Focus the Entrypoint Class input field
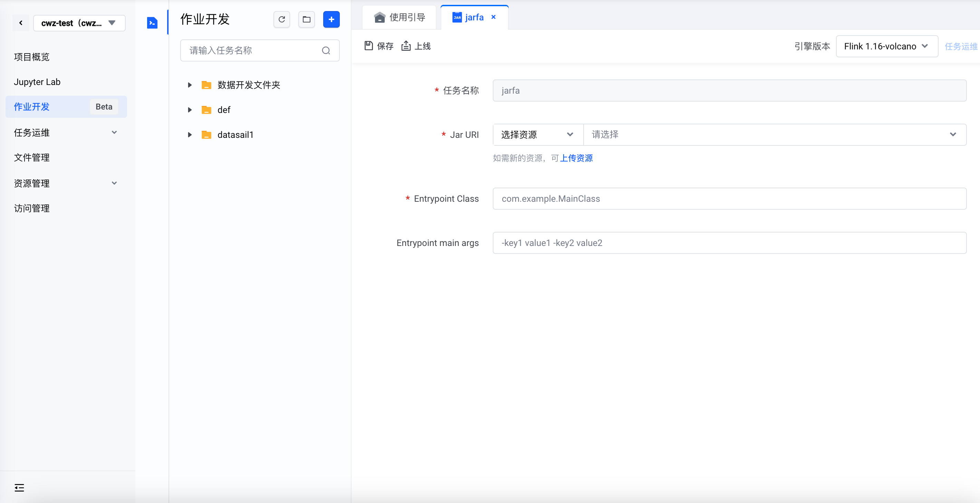980x503 pixels. click(x=729, y=199)
